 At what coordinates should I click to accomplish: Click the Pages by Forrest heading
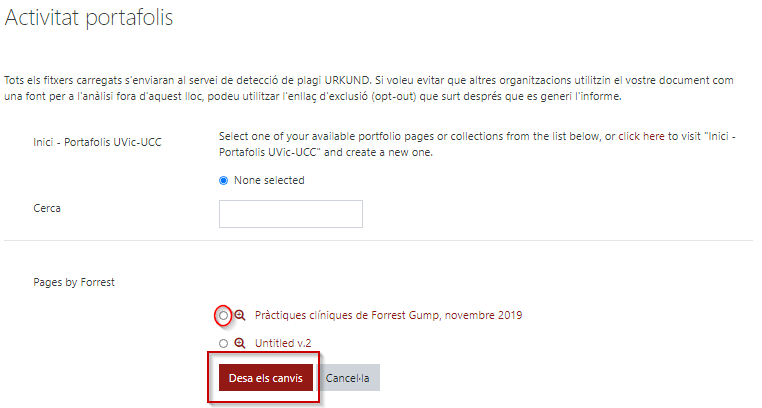pos(74,282)
